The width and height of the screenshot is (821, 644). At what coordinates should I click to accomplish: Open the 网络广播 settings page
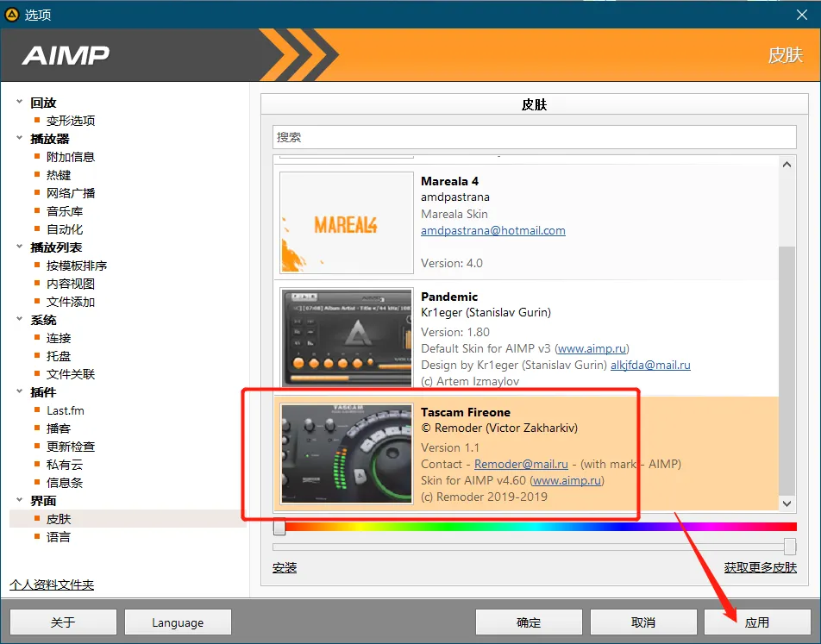coord(71,193)
